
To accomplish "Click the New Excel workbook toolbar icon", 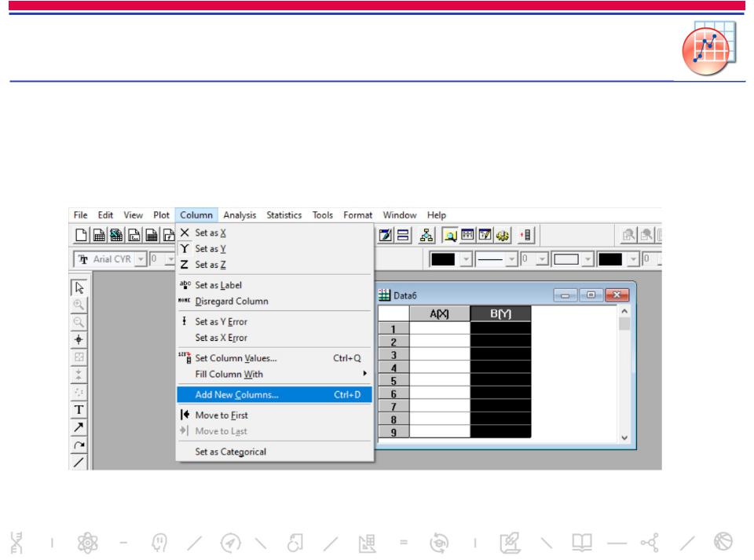I will [116, 235].
